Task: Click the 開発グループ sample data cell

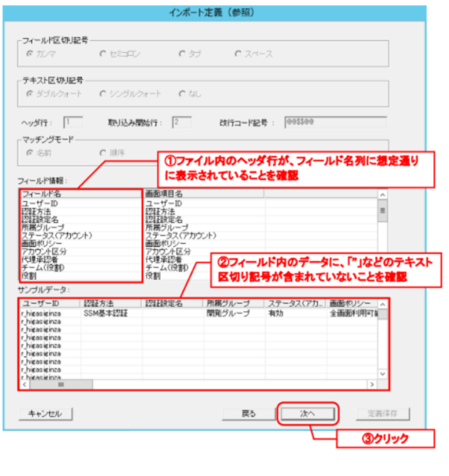Action: [x=228, y=313]
